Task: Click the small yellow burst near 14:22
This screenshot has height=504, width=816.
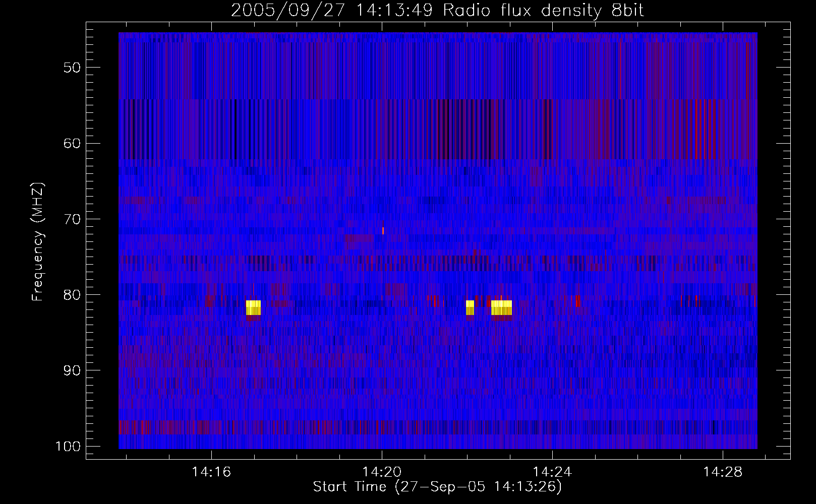Action: click(x=470, y=307)
